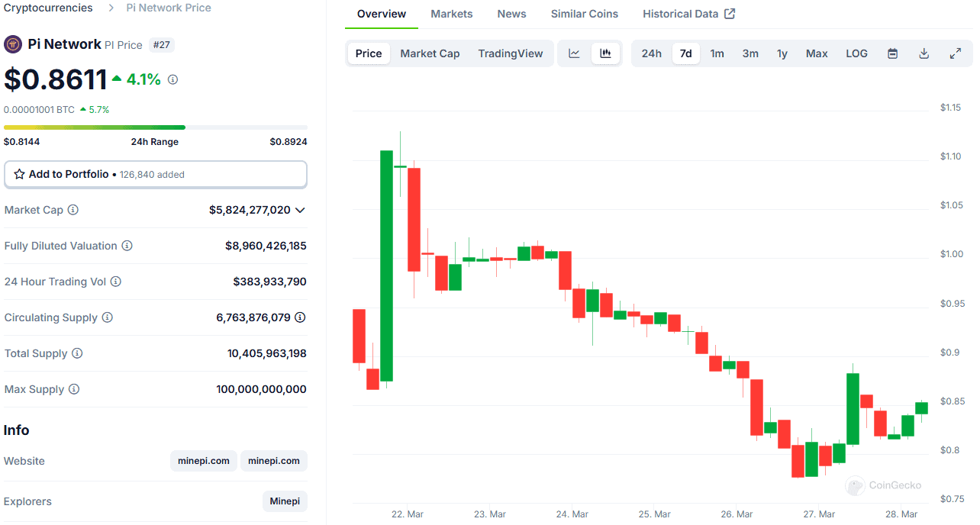Screen dimensions: 980x525
Task: Expand Market Cap value dropdown chevron
Action: (x=300, y=210)
